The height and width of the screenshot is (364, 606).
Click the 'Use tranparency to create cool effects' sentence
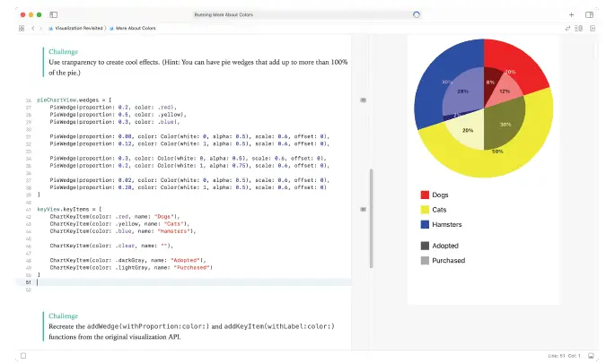(x=104, y=62)
